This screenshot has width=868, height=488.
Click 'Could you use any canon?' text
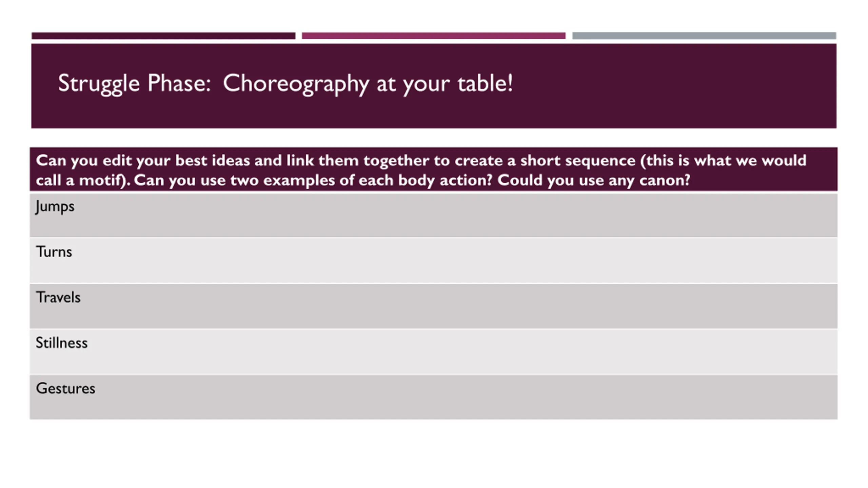point(594,180)
